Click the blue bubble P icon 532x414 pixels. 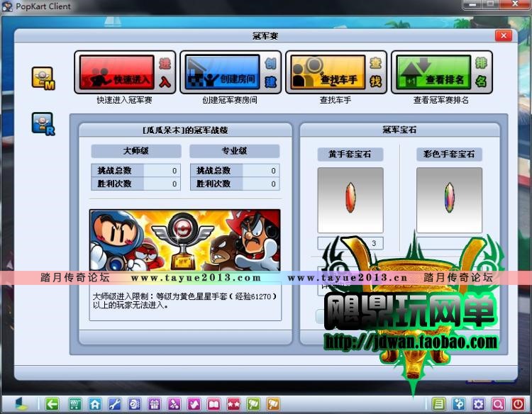459,404
